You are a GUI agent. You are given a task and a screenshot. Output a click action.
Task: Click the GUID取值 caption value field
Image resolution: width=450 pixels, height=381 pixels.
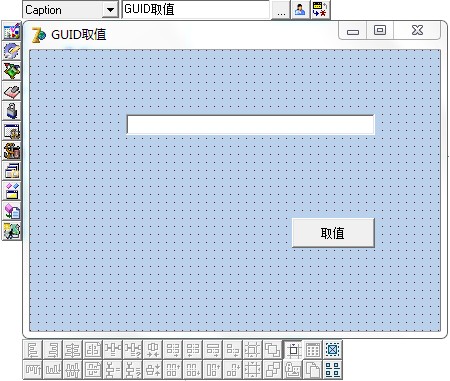pyautogui.click(x=196, y=10)
